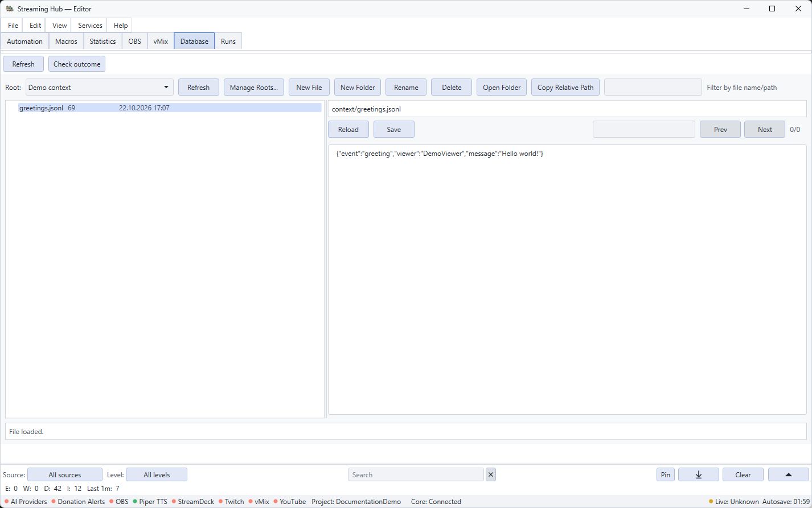Click the Refresh button next to Root dropdown
Screen dimensions: 812x508
point(199,87)
